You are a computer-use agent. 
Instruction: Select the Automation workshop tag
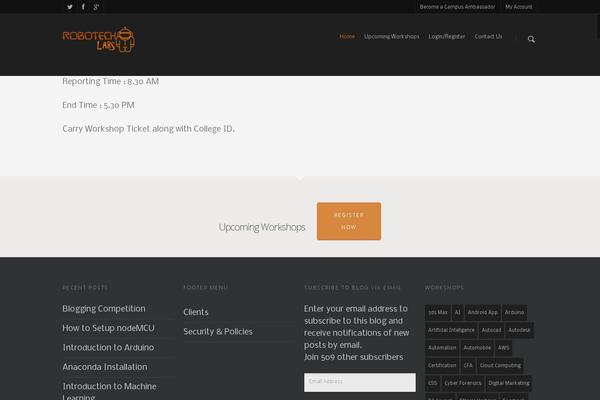point(442,348)
